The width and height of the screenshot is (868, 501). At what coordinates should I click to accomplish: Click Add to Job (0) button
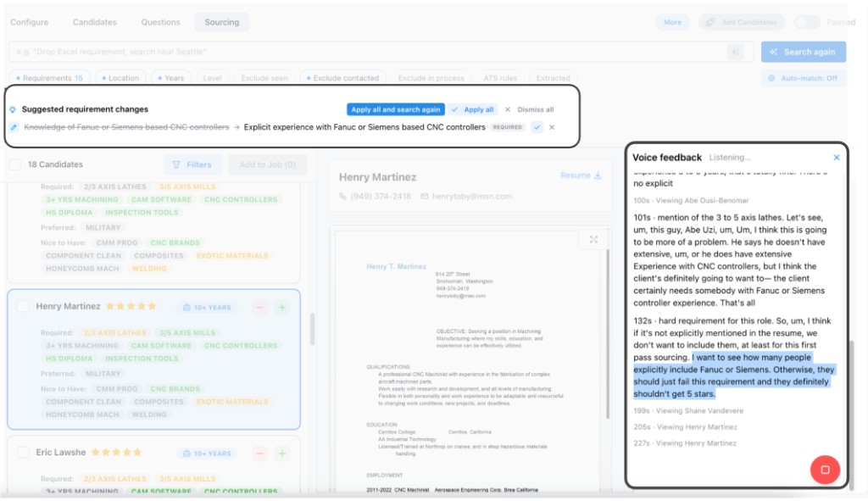267,164
